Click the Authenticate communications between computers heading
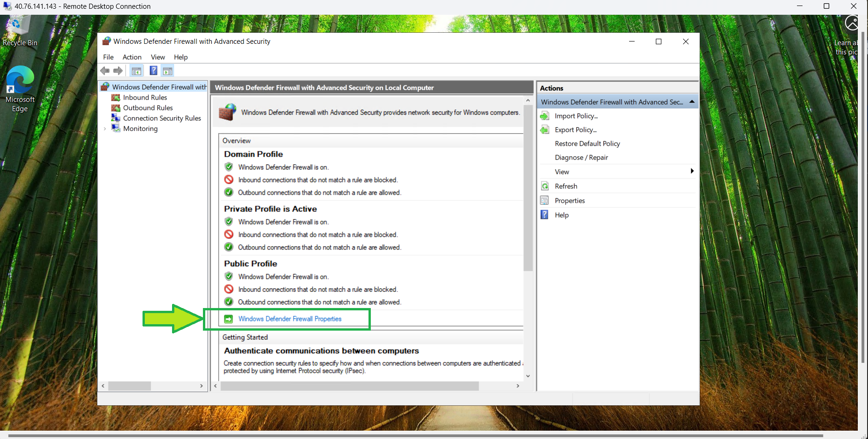This screenshot has height=439, width=868. coord(321,351)
